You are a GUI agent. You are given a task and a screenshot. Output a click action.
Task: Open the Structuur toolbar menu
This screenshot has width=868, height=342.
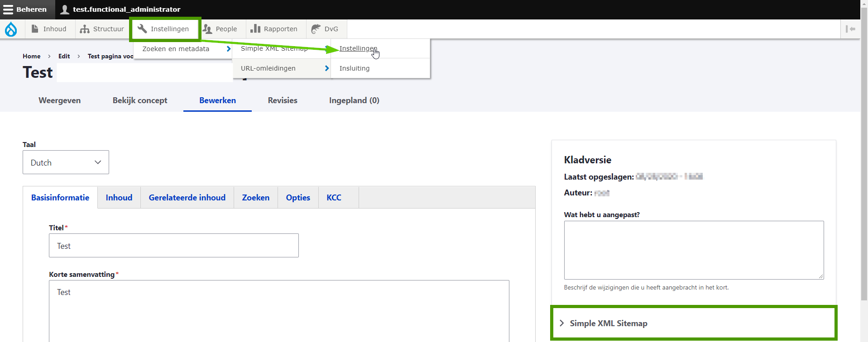point(102,29)
